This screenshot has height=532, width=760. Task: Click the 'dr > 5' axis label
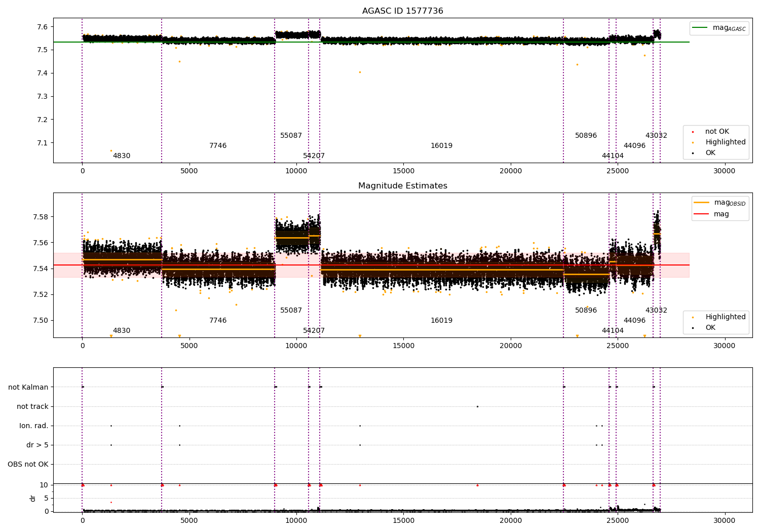[37, 445]
